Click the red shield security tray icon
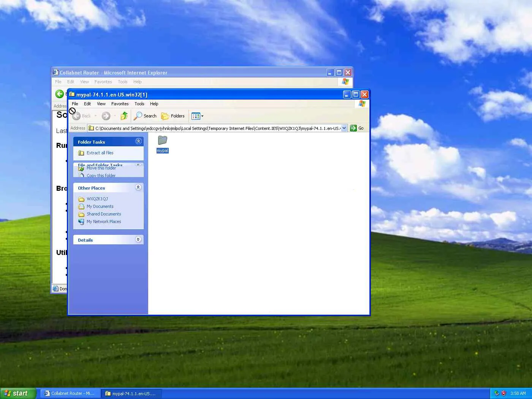The height and width of the screenshot is (399, 532). click(503, 393)
